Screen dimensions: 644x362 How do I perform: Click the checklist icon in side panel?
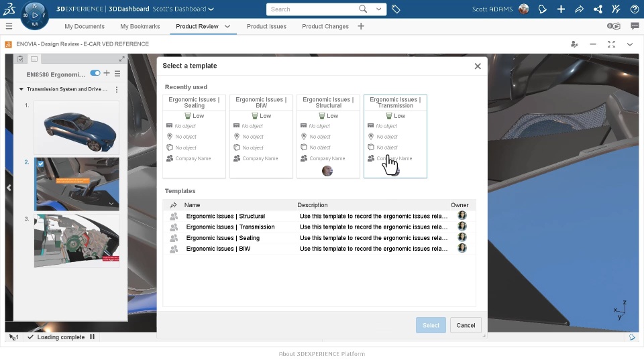[20, 59]
